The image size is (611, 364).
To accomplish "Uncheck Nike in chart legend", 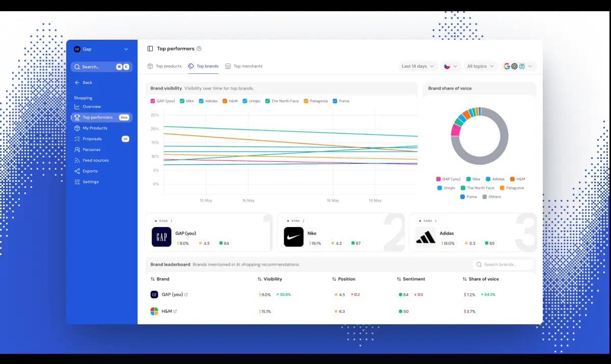I will pos(182,101).
